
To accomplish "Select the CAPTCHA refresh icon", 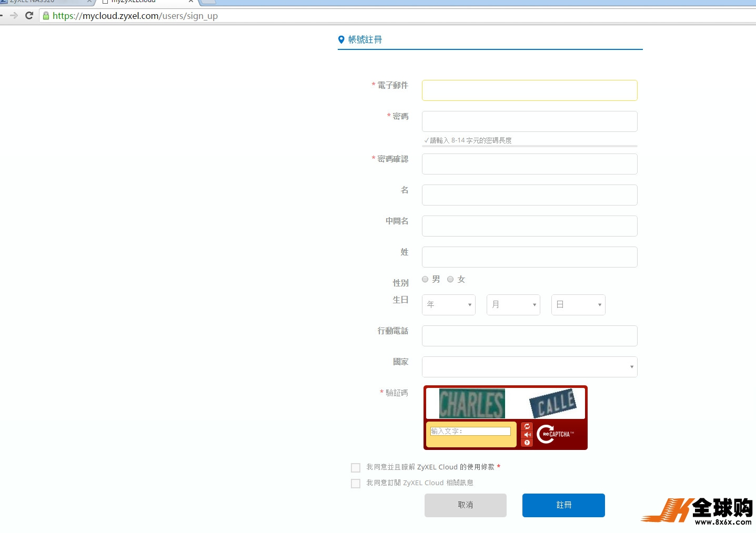I will tap(527, 426).
